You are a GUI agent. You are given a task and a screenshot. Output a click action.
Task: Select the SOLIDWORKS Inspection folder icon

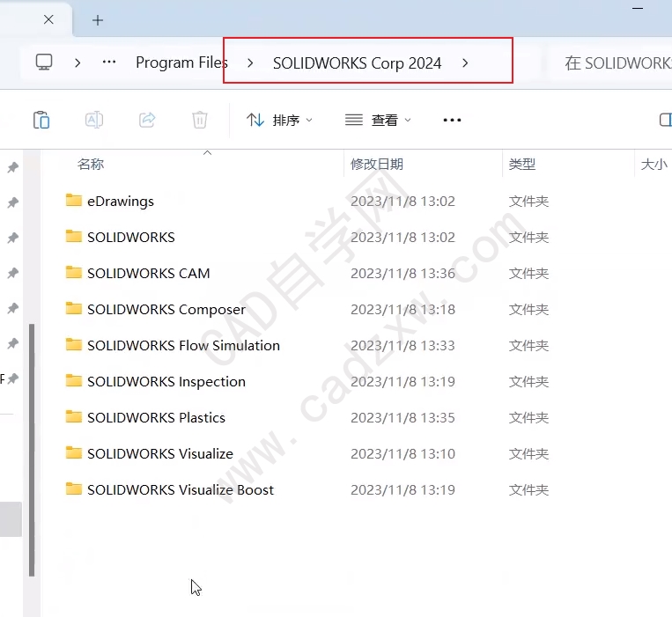pos(74,380)
